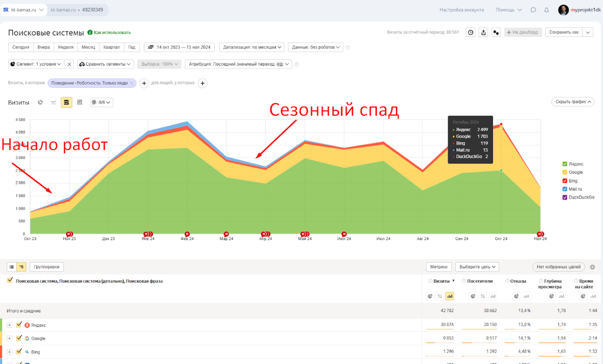The image size is (603, 364).
Task: Show Время на сайте column as bars
Action: point(593,296)
